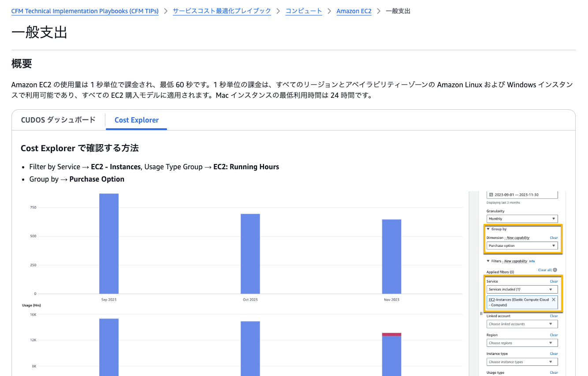Screen dimensions: 588x376
Task: Click the Applied filters (3) label
Action: pyautogui.click(x=500, y=272)
